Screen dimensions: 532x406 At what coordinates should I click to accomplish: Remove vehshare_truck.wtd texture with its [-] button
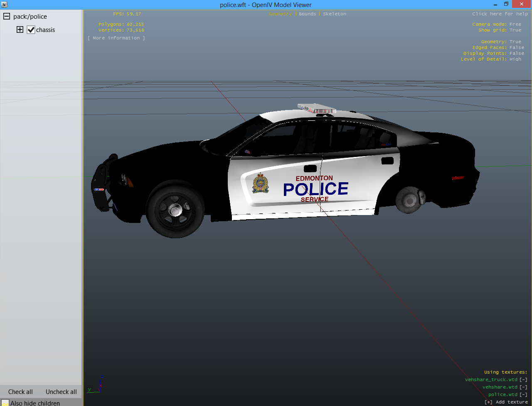pos(523,379)
